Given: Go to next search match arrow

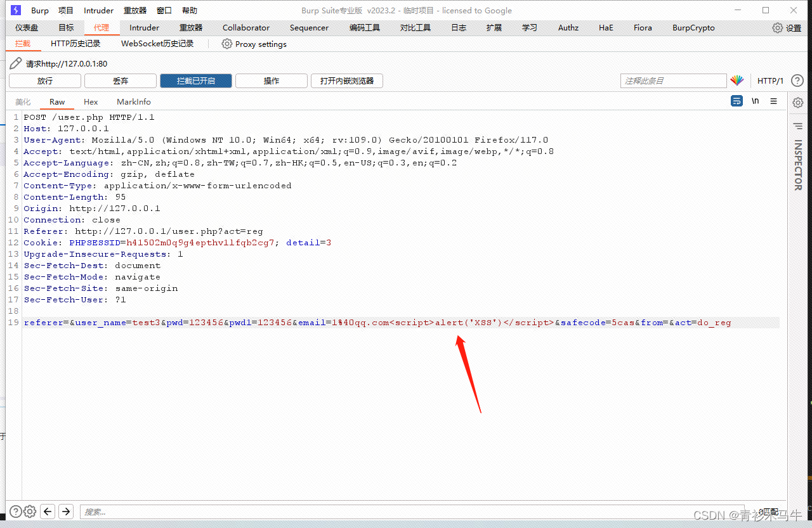Looking at the screenshot, I should [66, 511].
